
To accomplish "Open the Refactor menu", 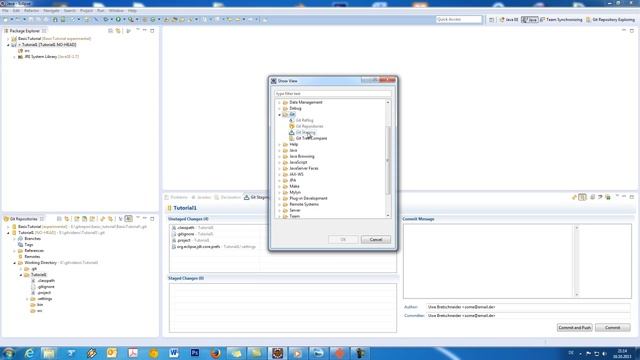I will (x=31, y=11).
